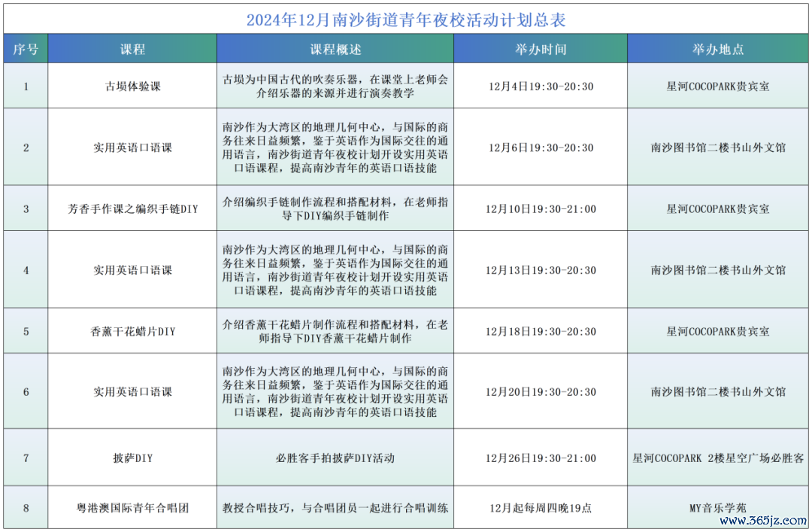This screenshot has height=532, width=812.
Task: Click 南沙图书馆二楼书山外文馆 in row 4
Action: click(x=718, y=269)
